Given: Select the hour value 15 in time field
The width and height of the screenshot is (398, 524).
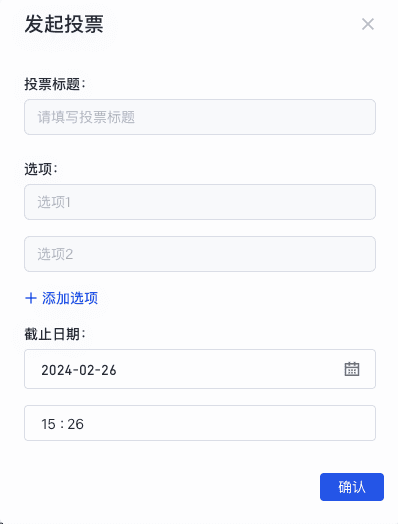Looking at the screenshot, I should [x=48, y=424].
